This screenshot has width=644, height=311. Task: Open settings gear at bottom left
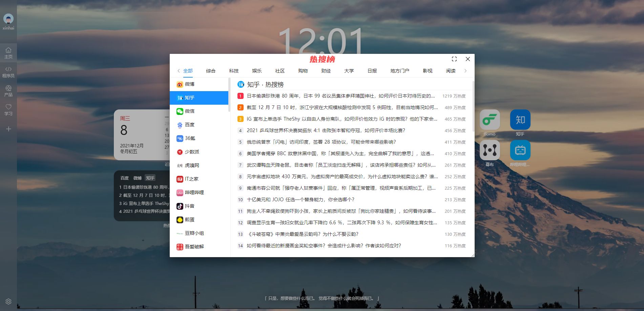8,302
